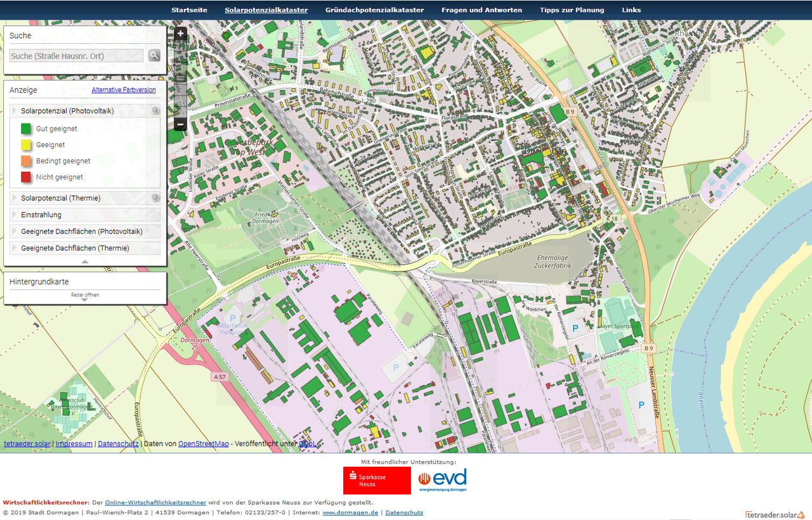Expand Geeignete Dachflächen (Photovoltaik)

pyautogui.click(x=85, y=231)
